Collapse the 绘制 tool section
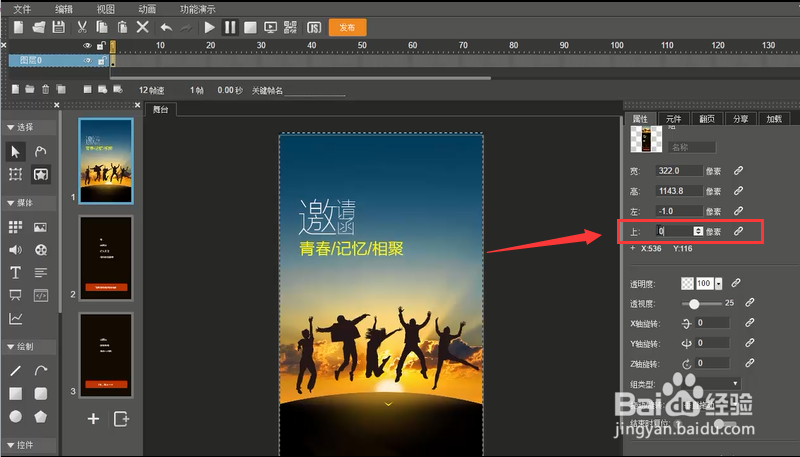Image resolution: width=800 pixels, height=457 pixels. pyautogui.click(x=11, y=347)
